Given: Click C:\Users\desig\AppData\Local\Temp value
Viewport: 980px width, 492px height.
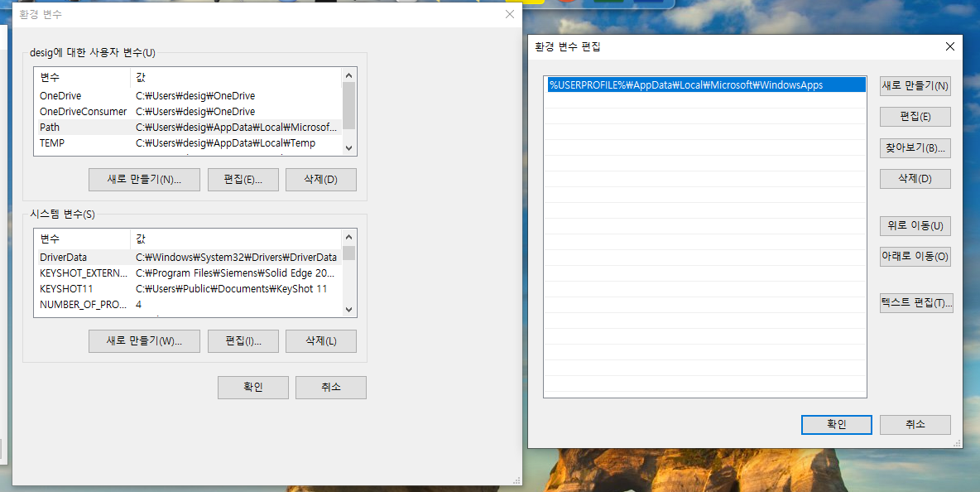Looking at the screenshot, I should point(226,143).
